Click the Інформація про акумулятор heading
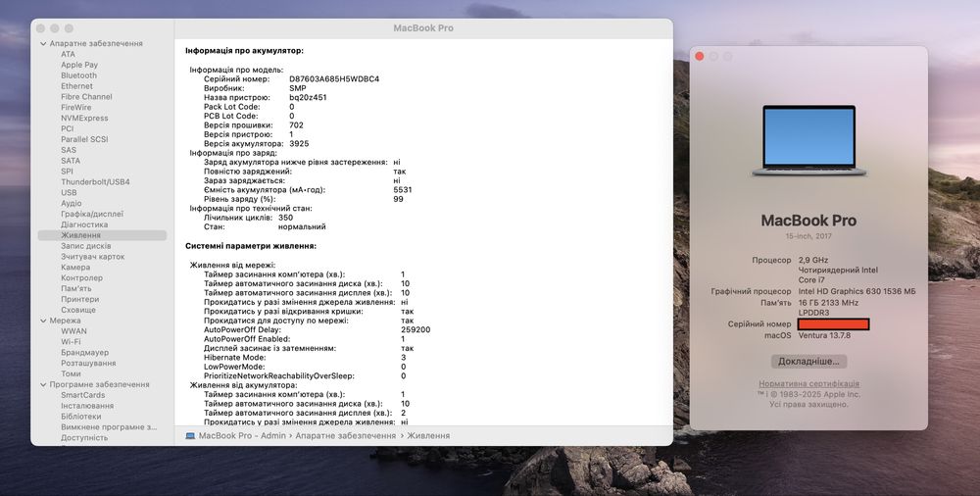The image size is (980, 496). [244, 51]
